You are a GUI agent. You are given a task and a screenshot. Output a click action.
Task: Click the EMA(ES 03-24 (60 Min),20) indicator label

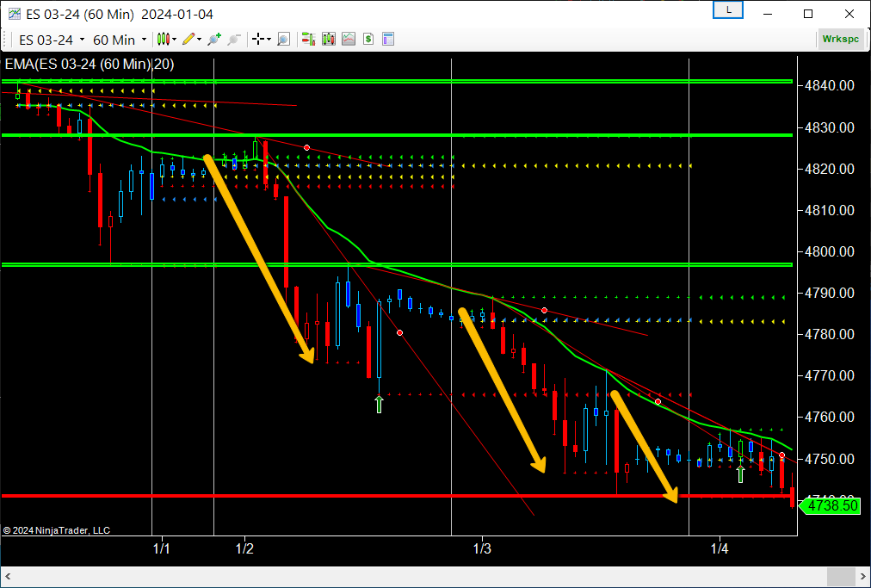click(x=90, y=65)
